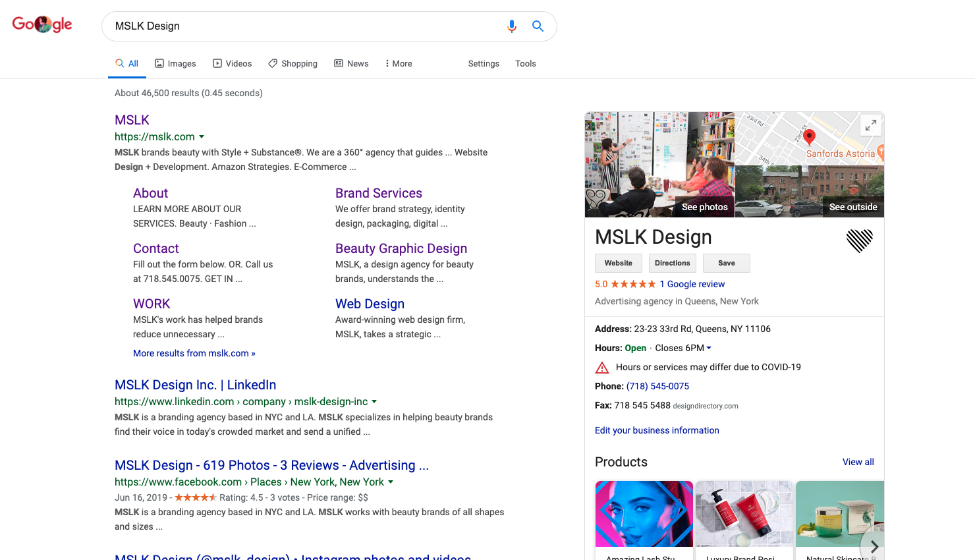Screen dimensions: 975x560
Task: Open the Web Design sitelink
Action: (370, 304)
